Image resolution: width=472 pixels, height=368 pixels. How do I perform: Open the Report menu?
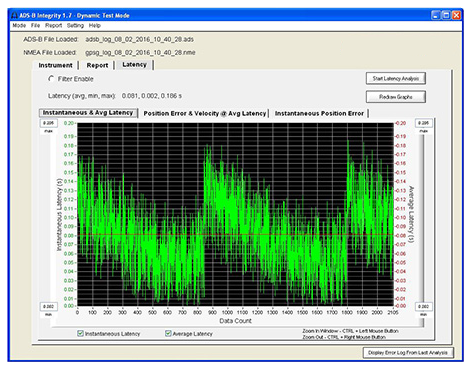tap(54, 26)
